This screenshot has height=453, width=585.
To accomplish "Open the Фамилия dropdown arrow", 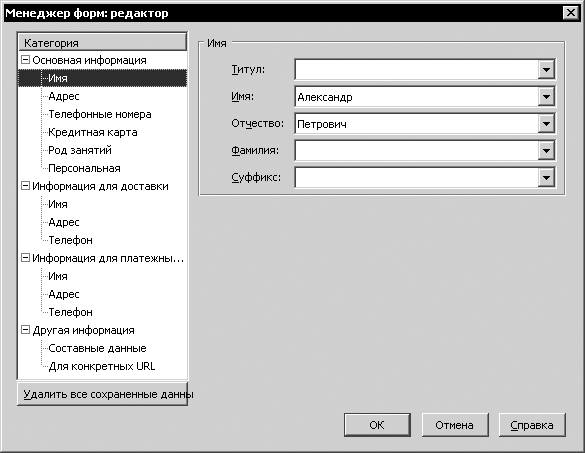I will [546, 151].
